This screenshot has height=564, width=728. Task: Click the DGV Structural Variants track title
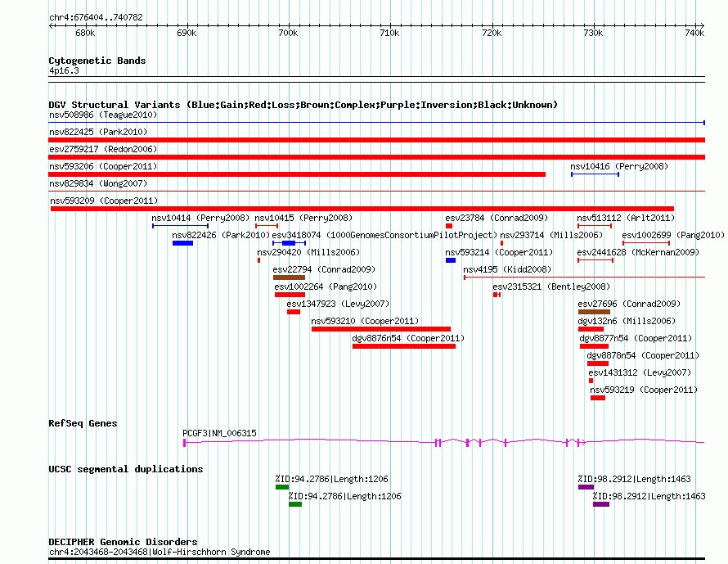tap(303, 105)
